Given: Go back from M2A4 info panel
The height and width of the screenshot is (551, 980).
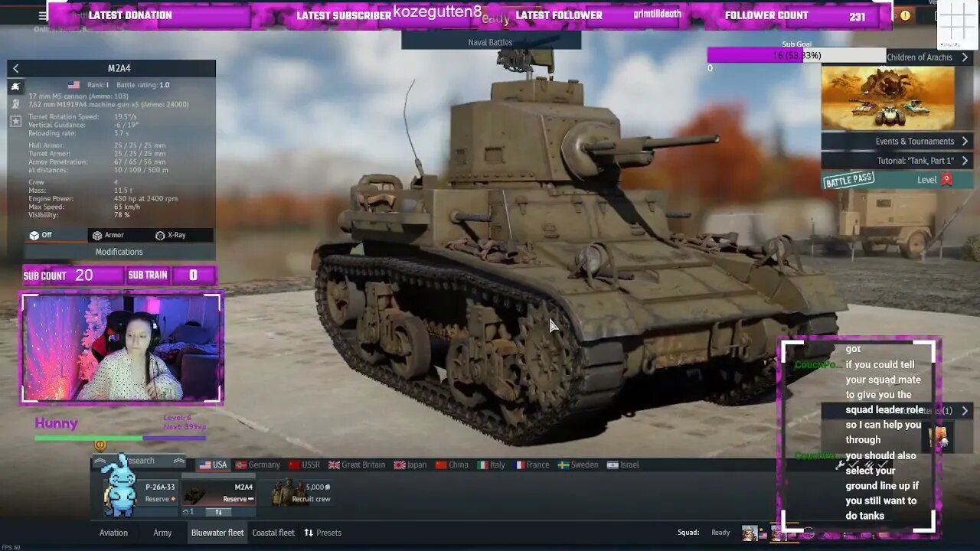Looking at the screenshot, I should point(16,68).
